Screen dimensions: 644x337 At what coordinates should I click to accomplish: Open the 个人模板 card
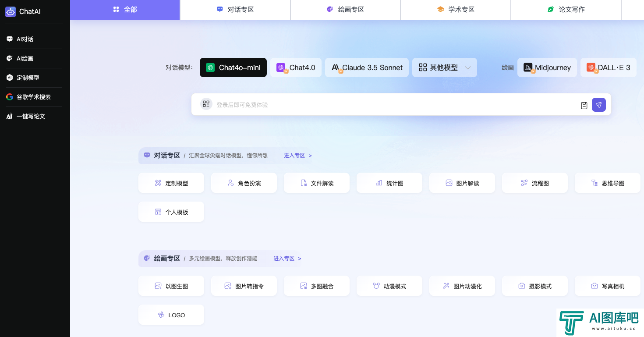tap(171, 212)
